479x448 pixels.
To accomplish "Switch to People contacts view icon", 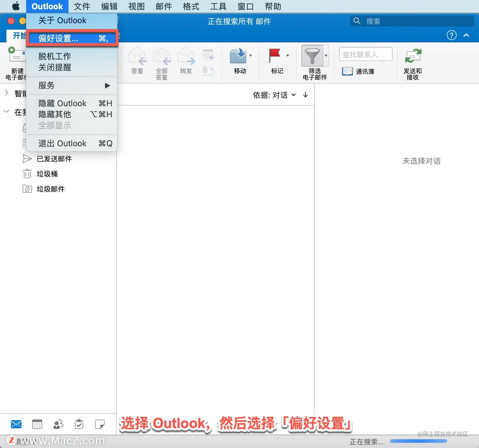I will 58,424.
